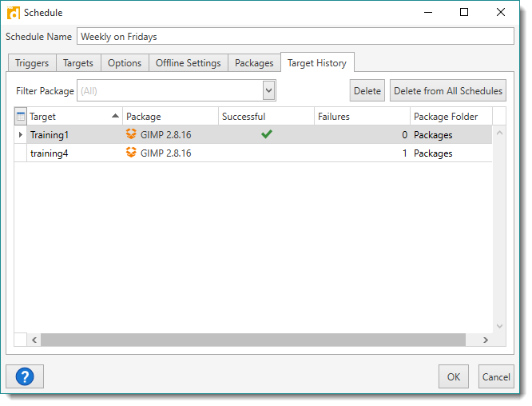Click the horizontal scrollbar right arrow
This screenshot has width=532, height=406.
click(x=486, y=340)
